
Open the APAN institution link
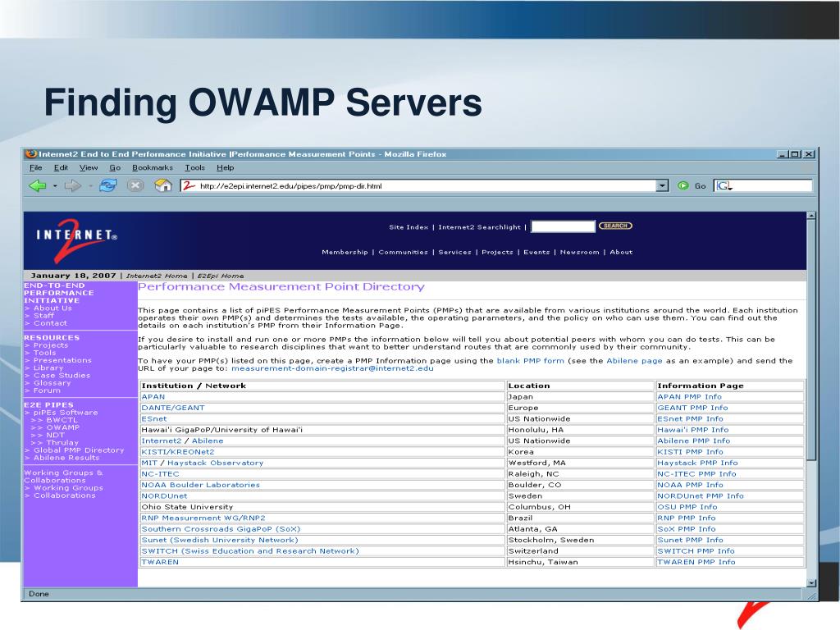coord(153,397)
